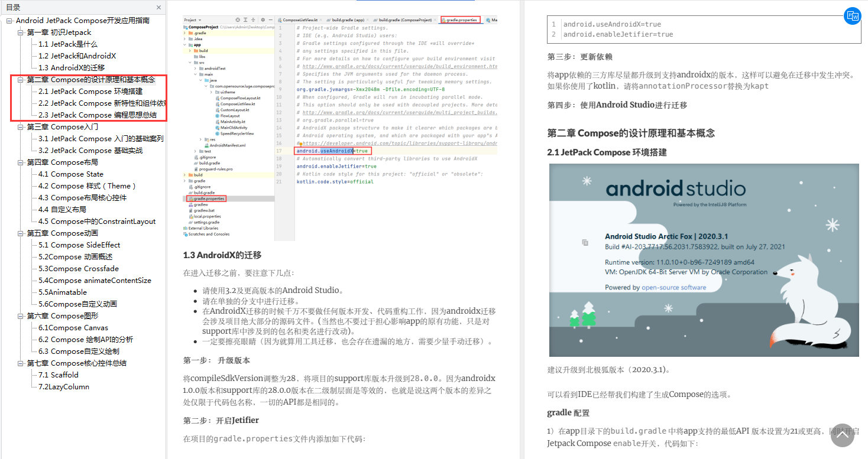This screenshot has height=459, width=868.
Task: Close the 目录 outline panel
Action: (x=158, y=8)
